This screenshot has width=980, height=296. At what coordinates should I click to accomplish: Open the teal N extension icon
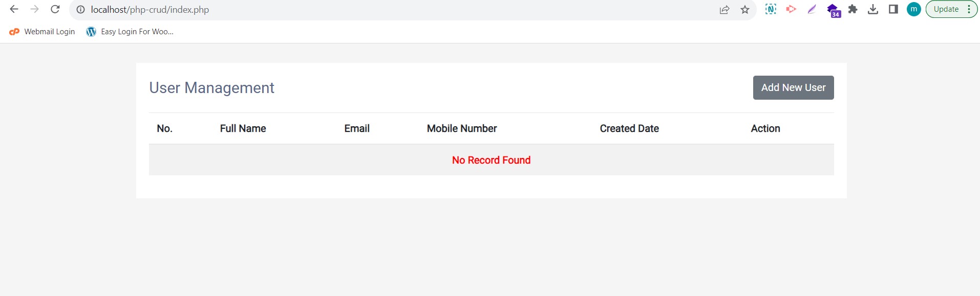pyautogui.click(x=771, y=9)
